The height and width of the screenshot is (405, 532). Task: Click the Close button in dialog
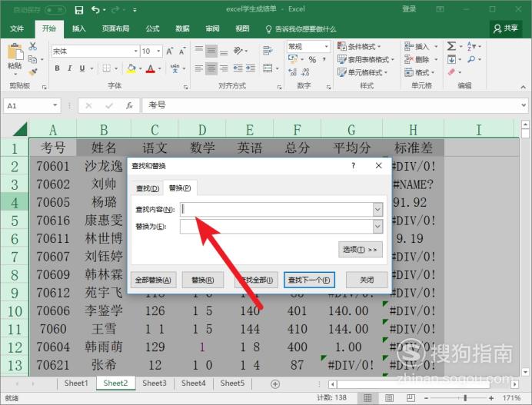(x=367, y=281)
